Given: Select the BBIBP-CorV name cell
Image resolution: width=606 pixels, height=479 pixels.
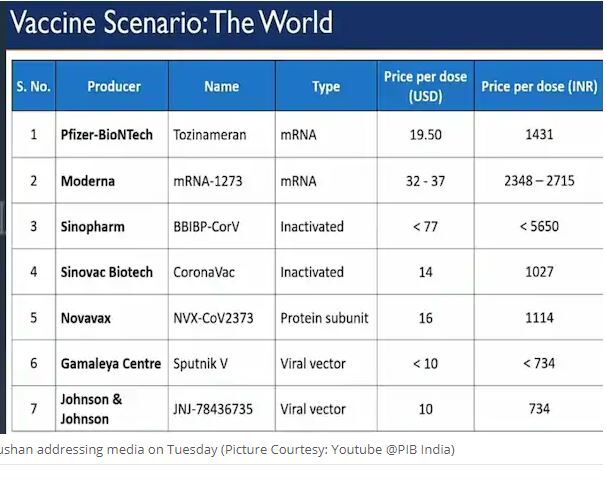Looking at the screenshot, I should click(210, 227).
